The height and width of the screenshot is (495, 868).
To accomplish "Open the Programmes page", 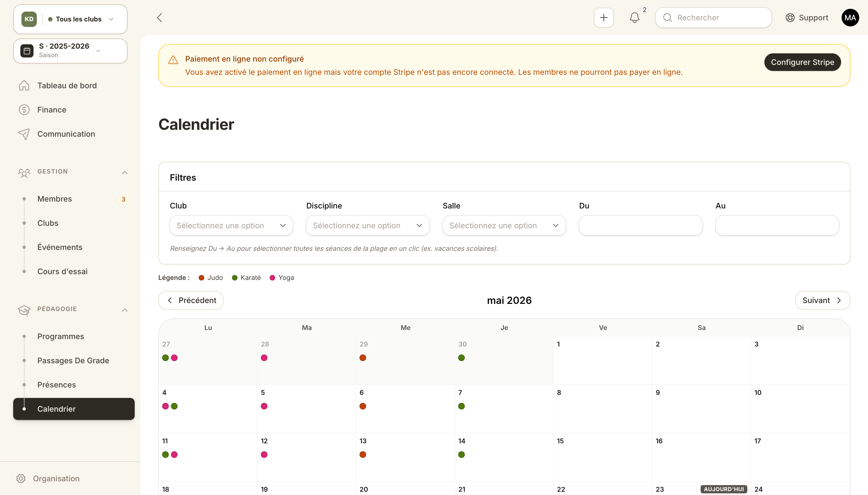I will click(74, 336).
